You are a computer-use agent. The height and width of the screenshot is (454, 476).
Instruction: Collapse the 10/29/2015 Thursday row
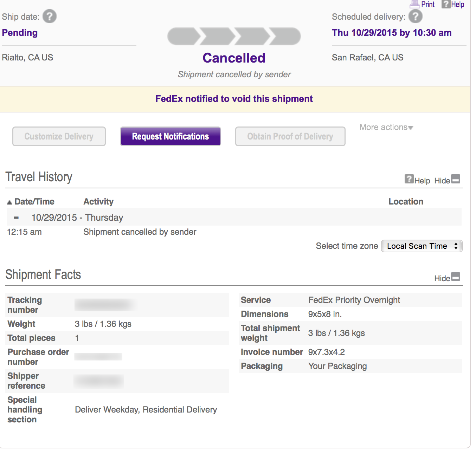16,218
